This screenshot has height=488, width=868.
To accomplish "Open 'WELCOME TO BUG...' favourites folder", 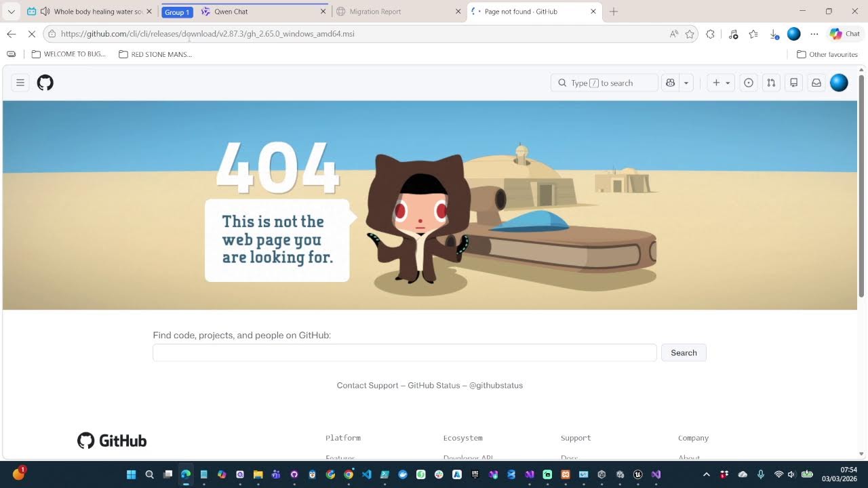I will click(x=68, y=54).
